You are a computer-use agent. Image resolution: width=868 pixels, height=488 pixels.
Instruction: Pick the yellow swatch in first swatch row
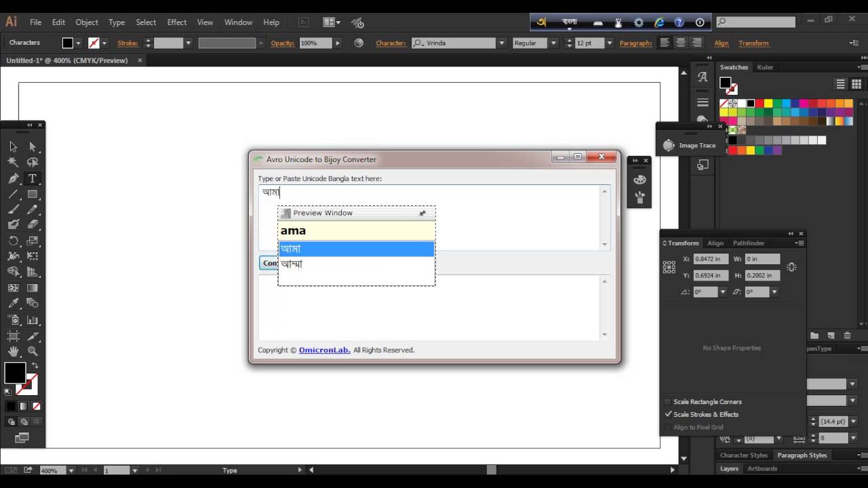(768, 104)
